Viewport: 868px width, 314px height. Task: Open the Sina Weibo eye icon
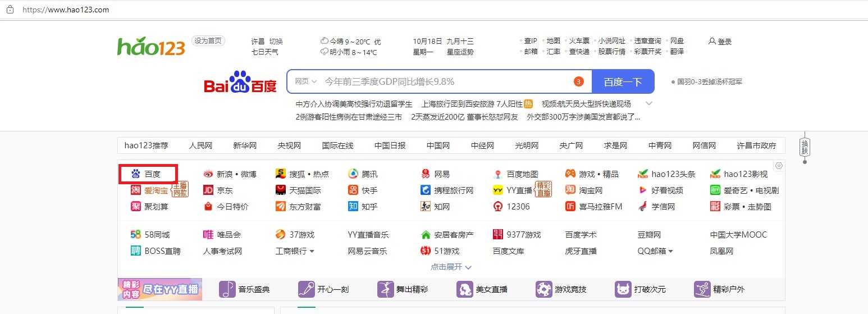208,174
